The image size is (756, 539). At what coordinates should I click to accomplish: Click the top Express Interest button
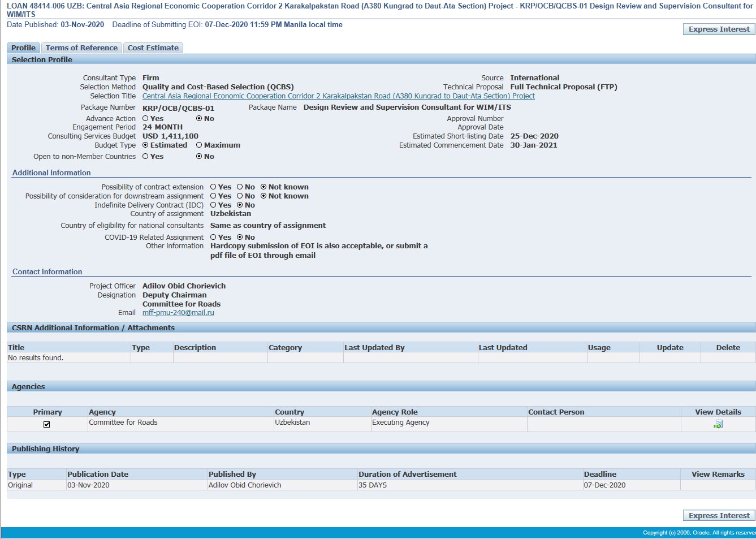(x=719, y=29)
